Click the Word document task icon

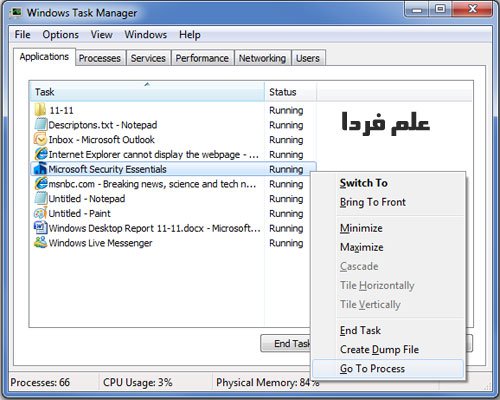point(40,228)
